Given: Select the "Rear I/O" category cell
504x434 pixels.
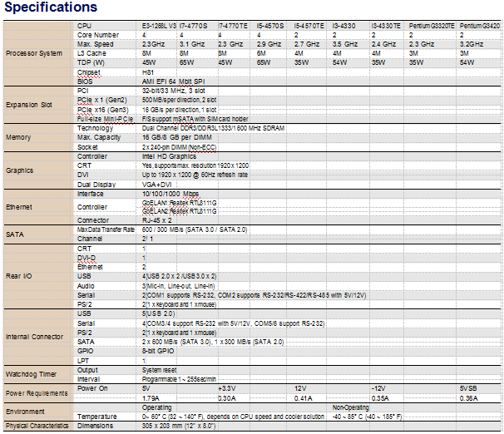Looking at the screenshot, I should pos(18,276).
